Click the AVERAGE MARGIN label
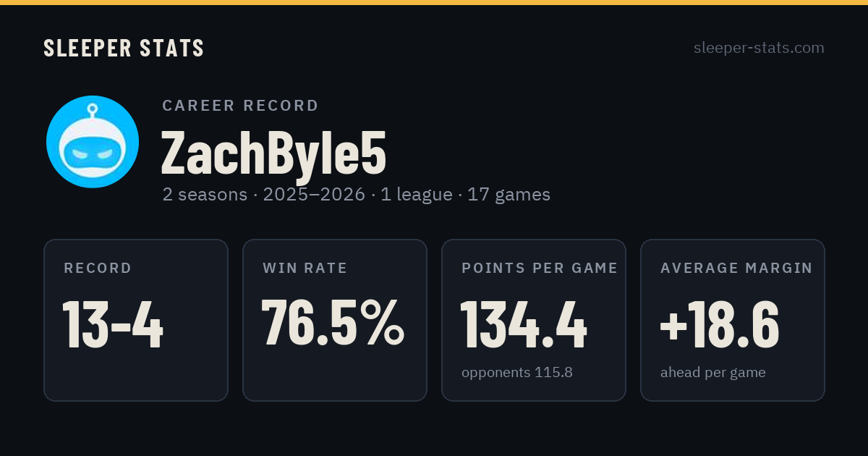 (736, 269)
